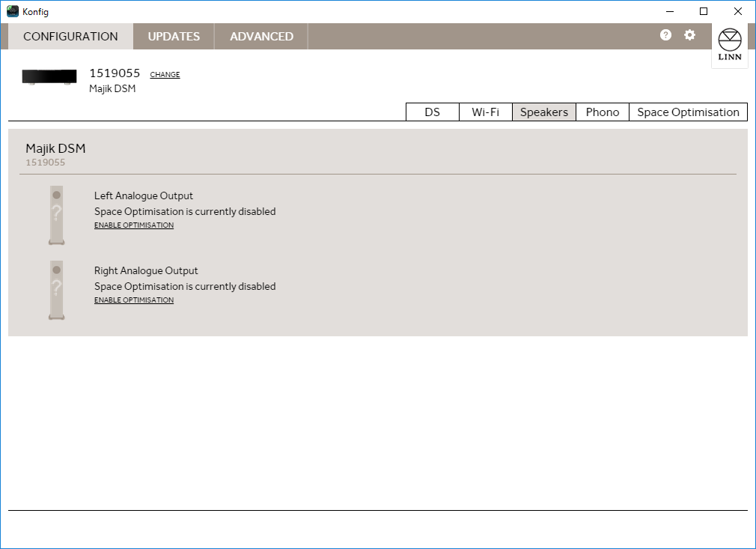Select the DS sub-tab
The image size is (756, 549).
coord(433,112)
